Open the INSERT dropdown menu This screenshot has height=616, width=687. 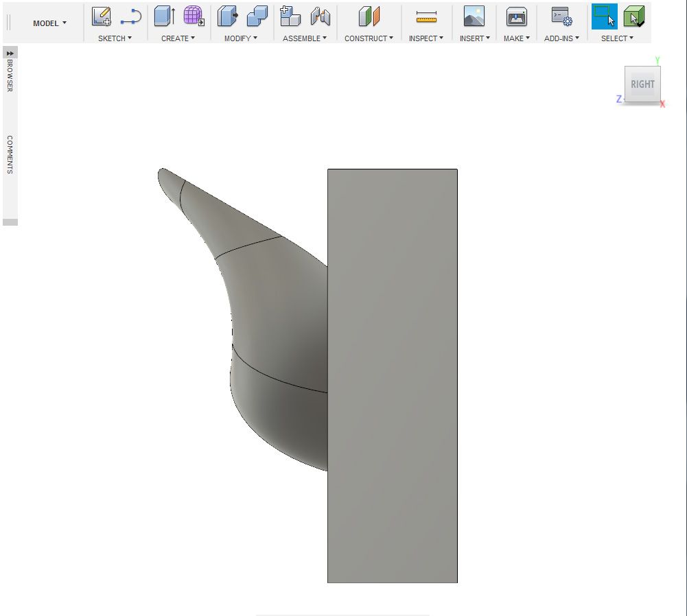point(474,38)
